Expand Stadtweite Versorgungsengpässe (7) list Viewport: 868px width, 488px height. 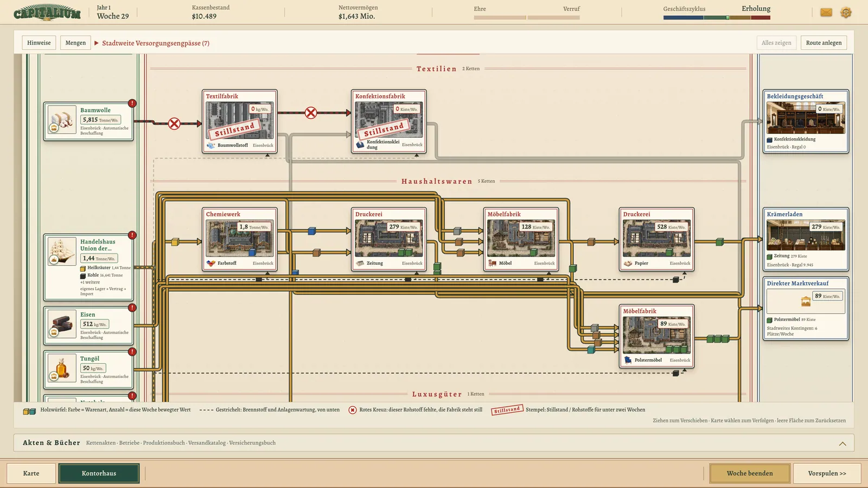(152, 43)
